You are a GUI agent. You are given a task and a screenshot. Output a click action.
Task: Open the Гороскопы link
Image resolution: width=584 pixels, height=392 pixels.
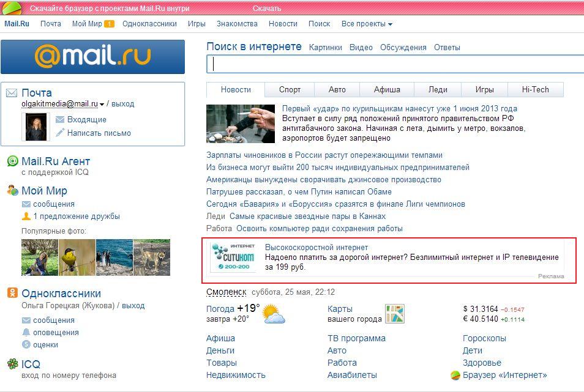[484, 338]
